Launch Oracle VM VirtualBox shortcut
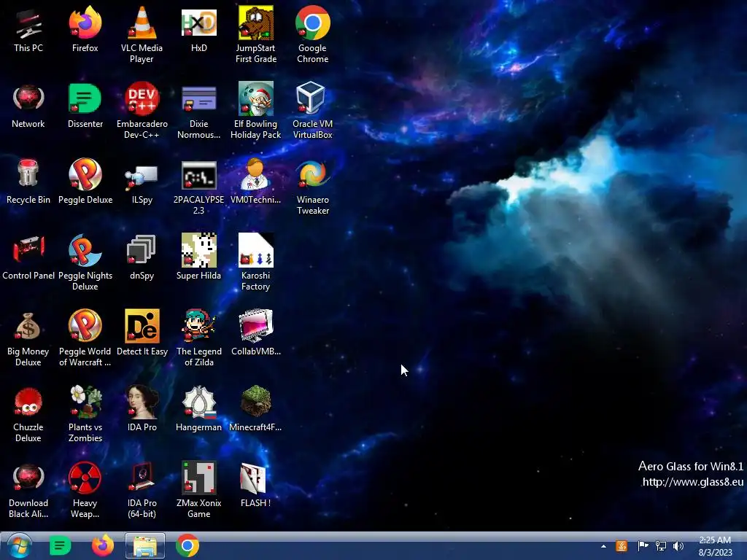 [x=312, y=111]
